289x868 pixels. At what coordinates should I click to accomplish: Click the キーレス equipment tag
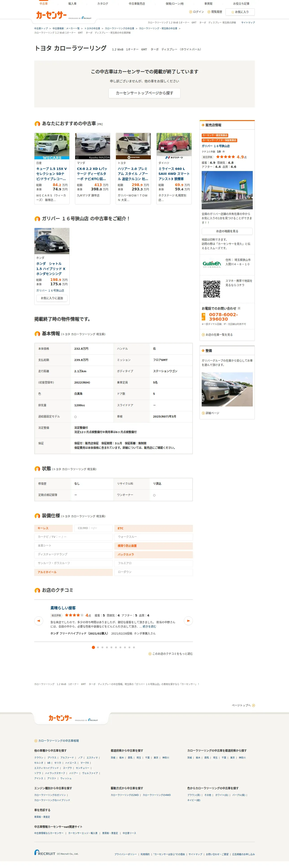(x=53, y=528)
